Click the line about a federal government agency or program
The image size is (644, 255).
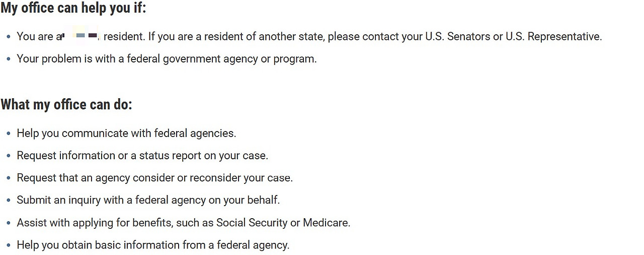[x=167, y=59]
